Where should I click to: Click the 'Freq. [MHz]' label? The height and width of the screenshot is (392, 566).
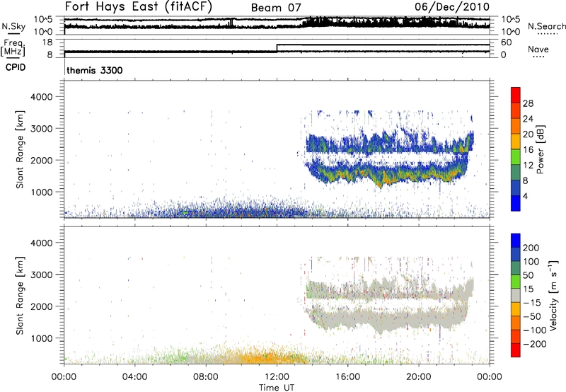tap(13, 48)
